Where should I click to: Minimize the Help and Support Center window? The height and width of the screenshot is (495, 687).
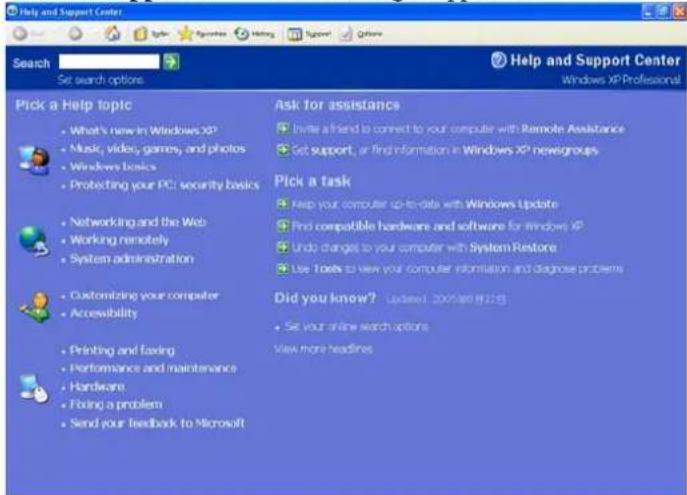(x=648, y=12)
